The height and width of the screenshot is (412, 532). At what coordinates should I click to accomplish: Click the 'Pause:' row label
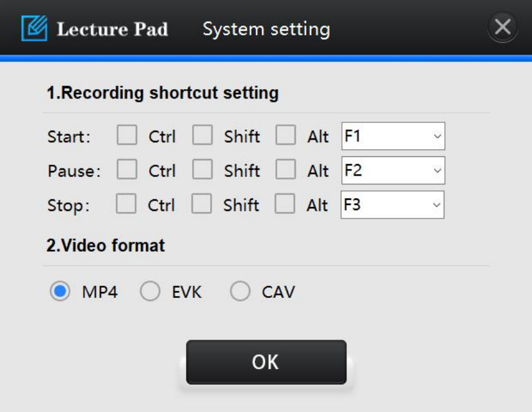tap(74, 171)
